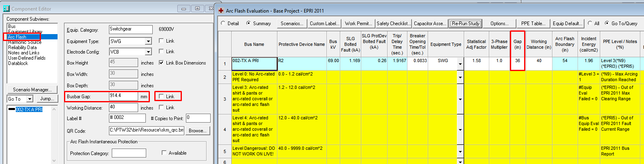Select Summary radio button
Screen dimensions: 644x164
pos(249,24)
